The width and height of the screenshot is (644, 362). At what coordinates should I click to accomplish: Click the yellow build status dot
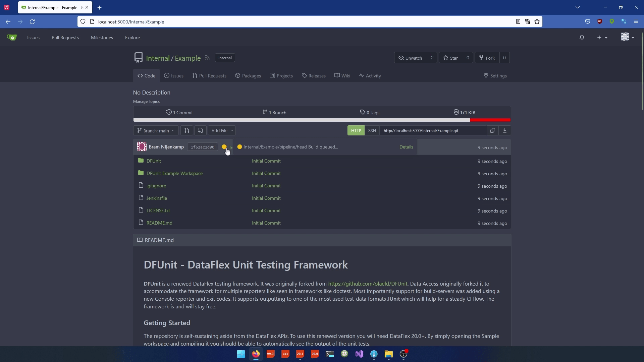224,147
